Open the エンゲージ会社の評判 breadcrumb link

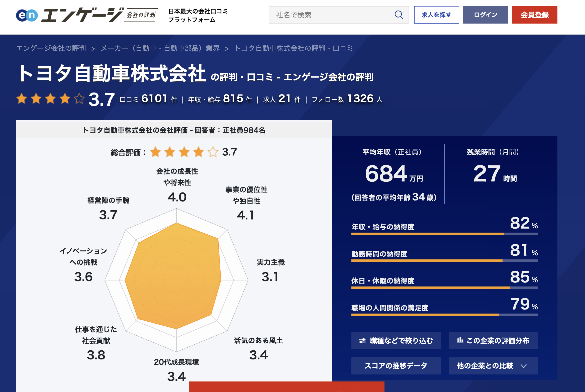coord(51,48)
